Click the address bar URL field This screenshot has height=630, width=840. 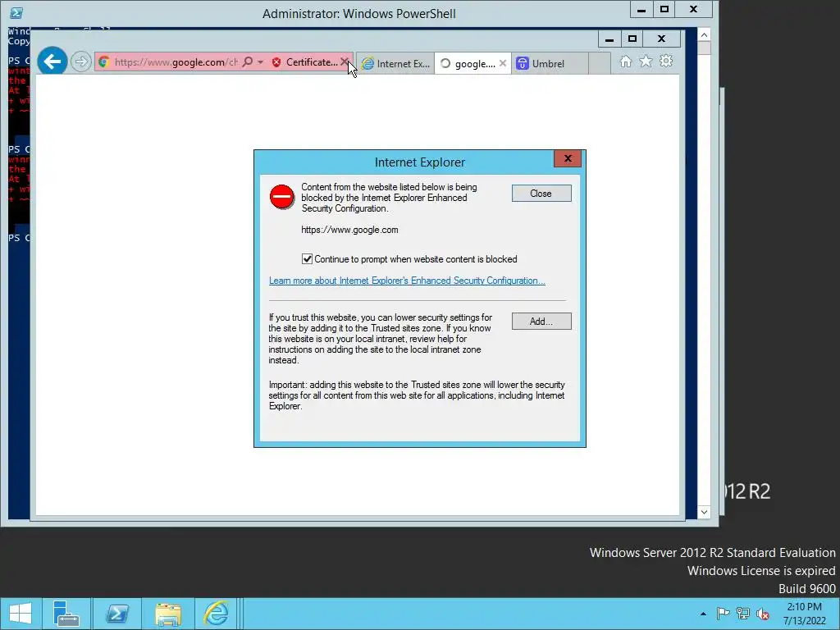click(176, 62)
